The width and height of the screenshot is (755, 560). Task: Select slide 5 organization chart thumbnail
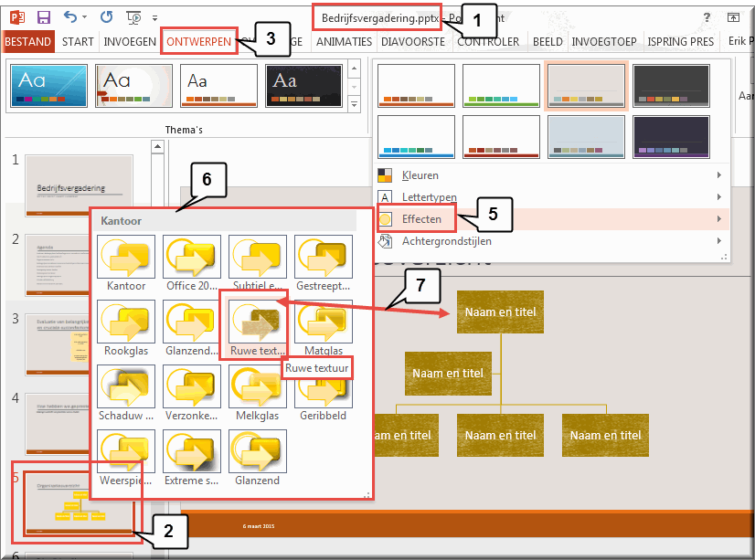coord(79,503)
